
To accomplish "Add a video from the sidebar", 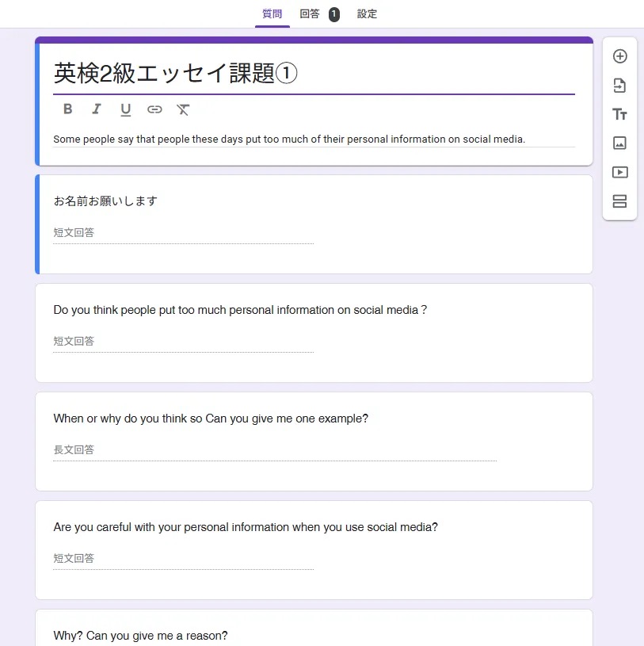I will point(619,172).
